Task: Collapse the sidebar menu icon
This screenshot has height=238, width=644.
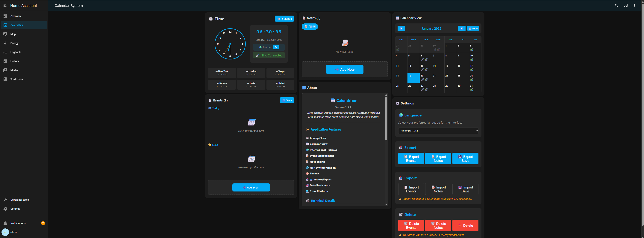Action: [x=5, y=5]
